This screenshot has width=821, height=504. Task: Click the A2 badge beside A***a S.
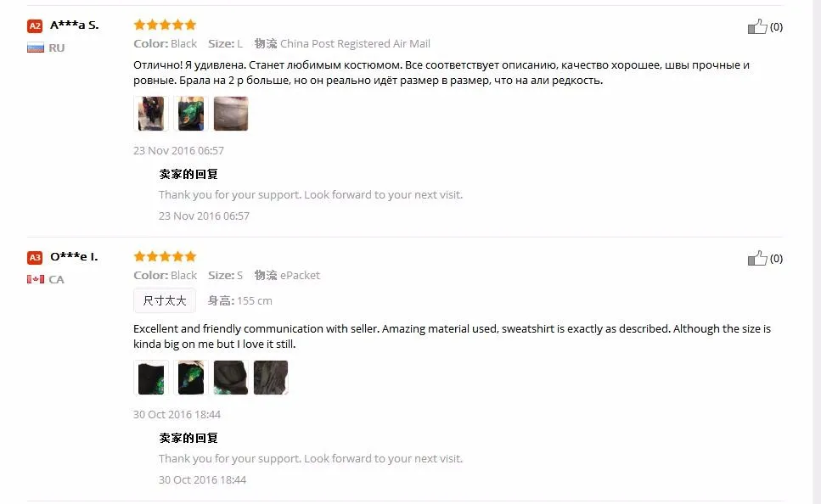coord(35,25)
